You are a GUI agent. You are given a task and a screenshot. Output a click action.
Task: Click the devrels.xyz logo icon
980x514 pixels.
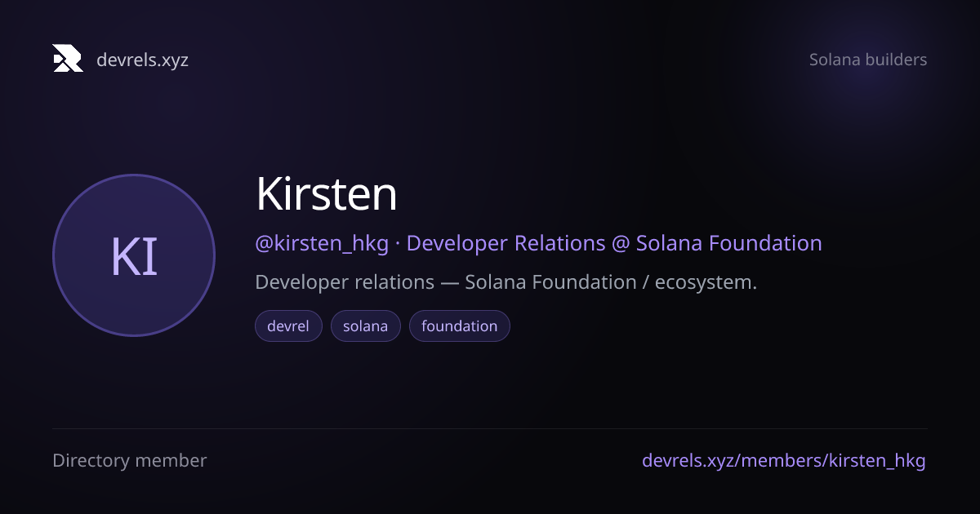pyautogui.click(x=68, y=59)
